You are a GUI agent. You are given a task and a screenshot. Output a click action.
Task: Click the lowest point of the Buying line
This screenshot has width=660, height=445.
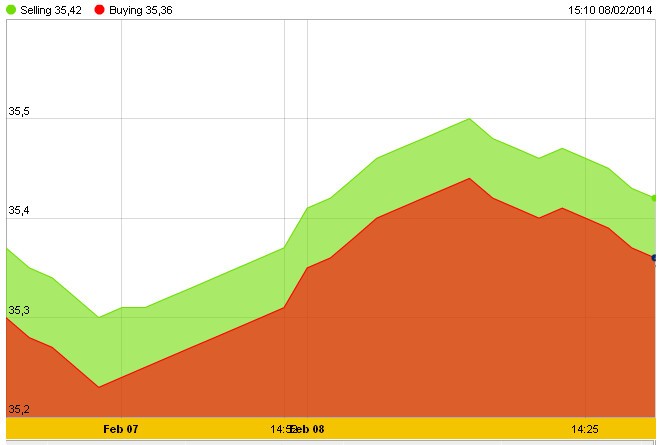(x=98, y=386)
